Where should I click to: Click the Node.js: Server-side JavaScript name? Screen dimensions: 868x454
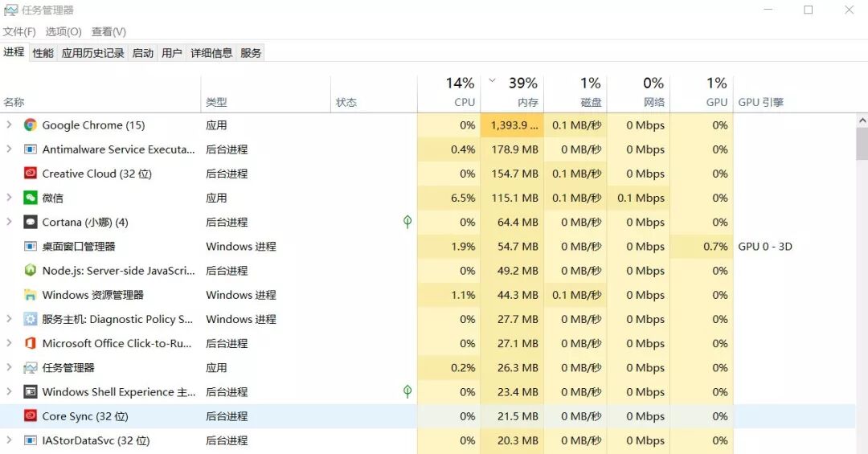[118, 271]
